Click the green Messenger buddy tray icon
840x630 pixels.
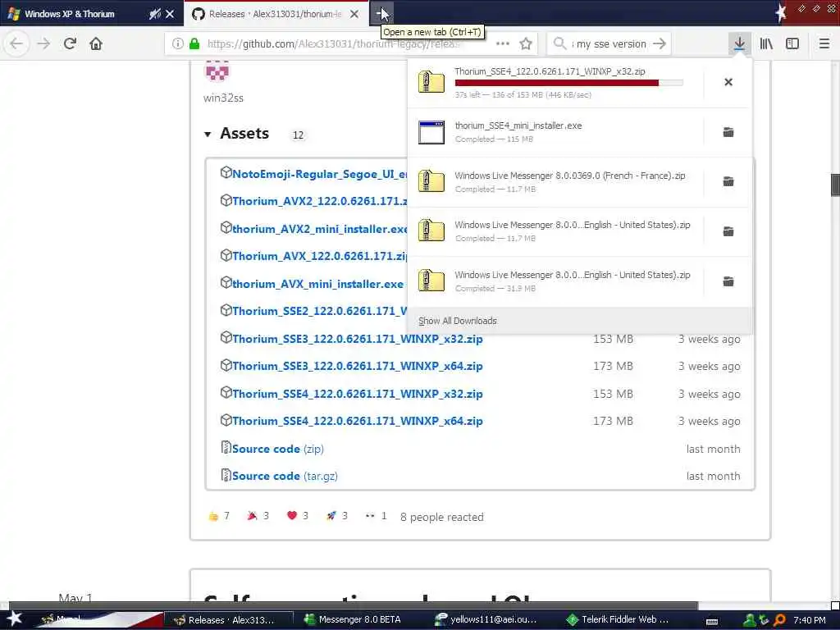coord(748,620)
